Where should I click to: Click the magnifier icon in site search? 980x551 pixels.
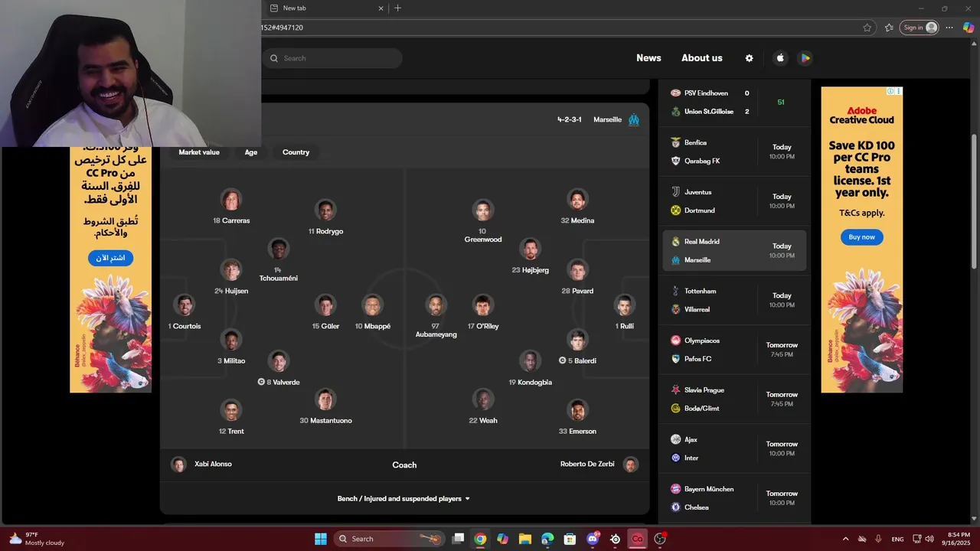coord(274,58)
